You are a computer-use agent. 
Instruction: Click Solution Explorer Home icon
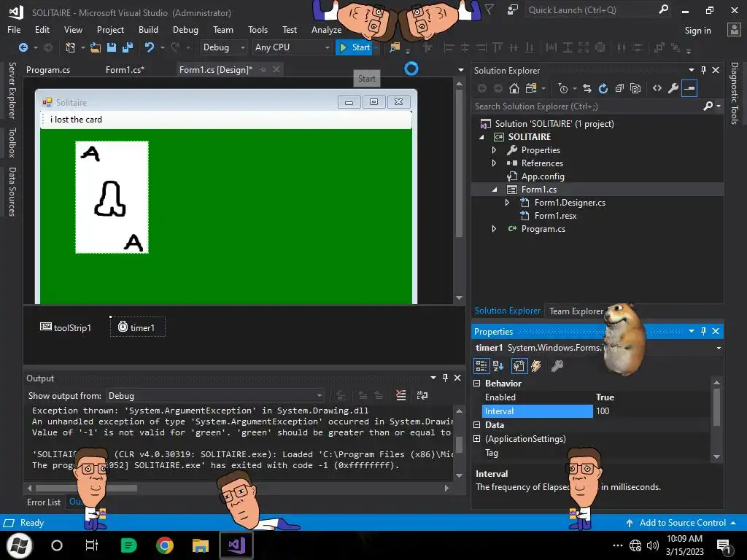[514, 88]
